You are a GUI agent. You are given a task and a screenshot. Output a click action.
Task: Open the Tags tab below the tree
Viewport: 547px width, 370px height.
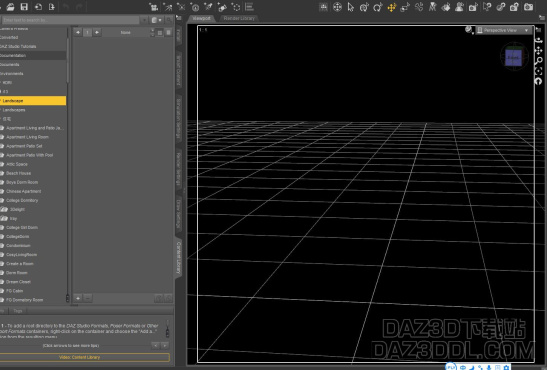17,311
